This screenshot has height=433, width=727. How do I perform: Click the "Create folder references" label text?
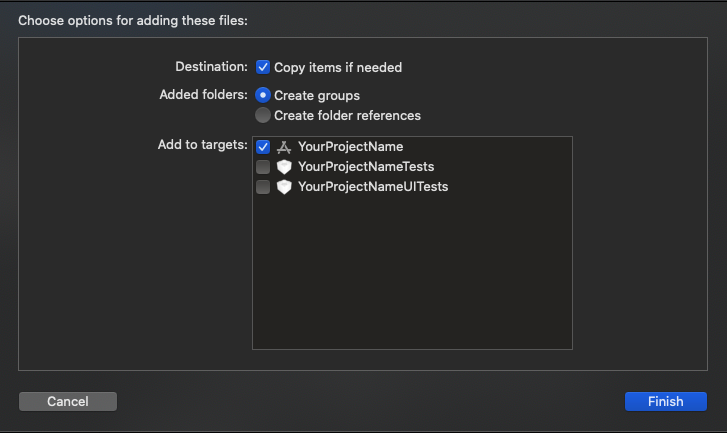click(347, 115)
